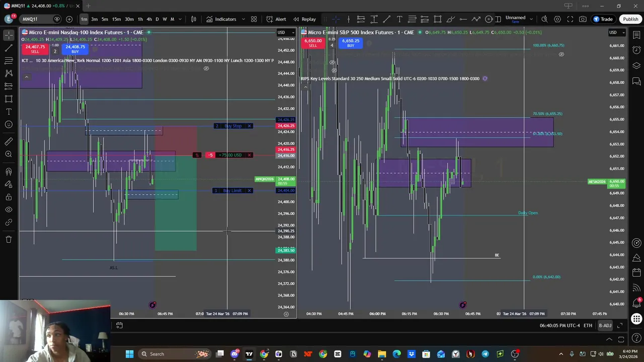The height and width of the screenshot is (362, 644).
Task: Select the 4h timeframe
Action: [149, 19]
